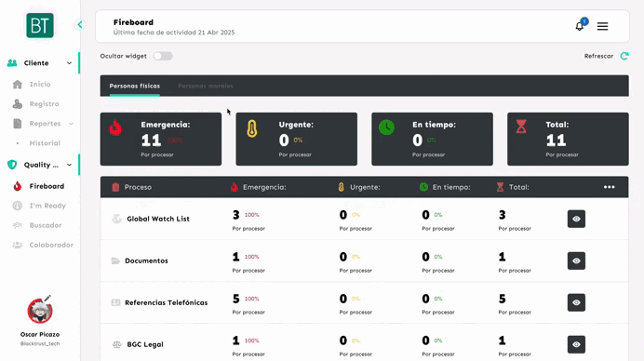Click the En tiempo clock icon in summary card
644x361 pixels.
386,127
